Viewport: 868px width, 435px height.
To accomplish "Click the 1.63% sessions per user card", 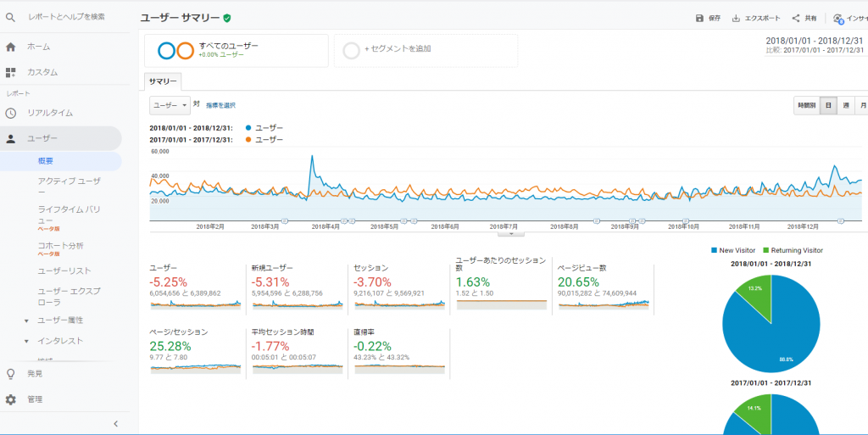I will [502, 286].
